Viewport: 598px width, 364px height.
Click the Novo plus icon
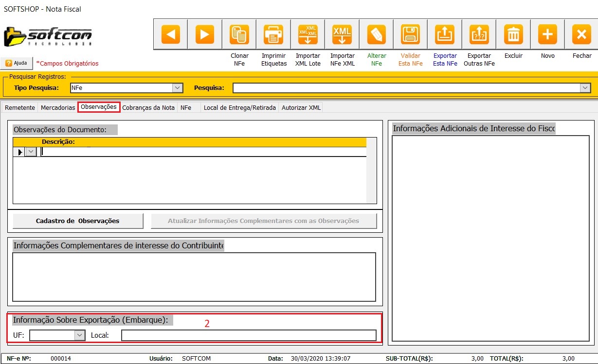pos(547,35)
